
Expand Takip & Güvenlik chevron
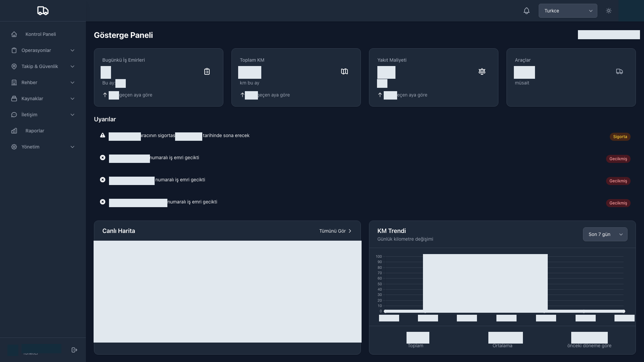coord(72,66)
